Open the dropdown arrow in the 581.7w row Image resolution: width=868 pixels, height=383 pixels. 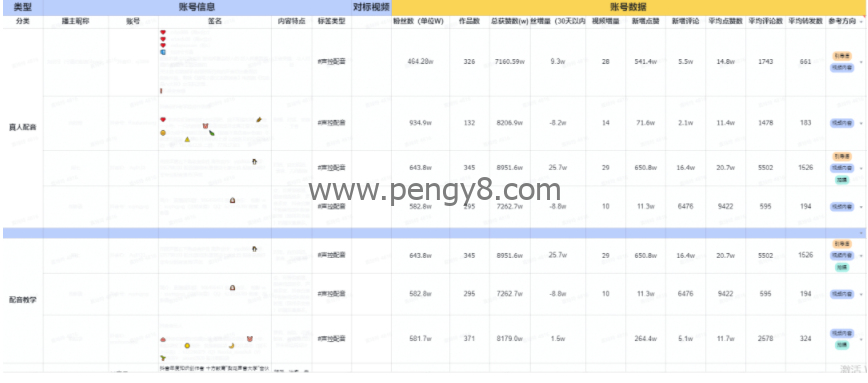tap(861, 339)
